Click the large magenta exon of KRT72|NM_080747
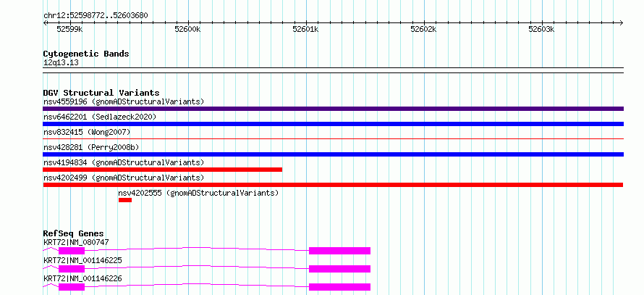 [339, 251]
